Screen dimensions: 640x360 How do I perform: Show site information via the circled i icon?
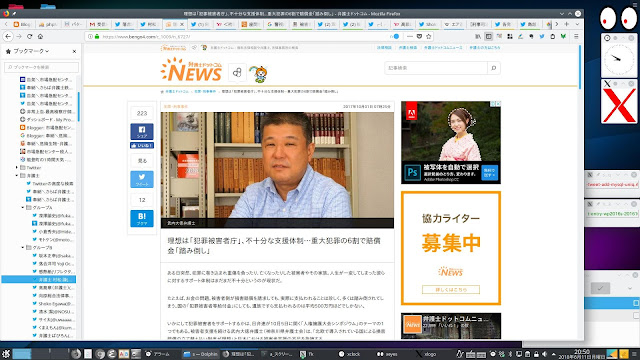(x=91, y=36)
